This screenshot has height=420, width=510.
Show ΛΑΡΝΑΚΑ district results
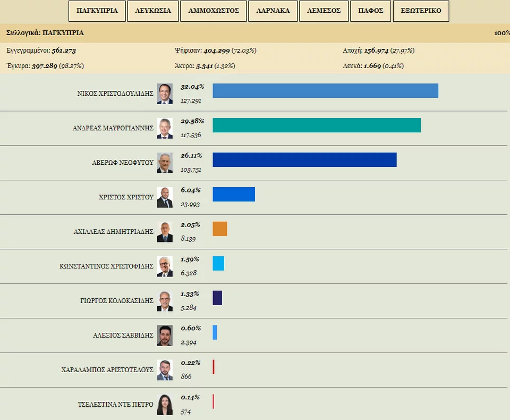pyautogui.click(x=273, y=11)
